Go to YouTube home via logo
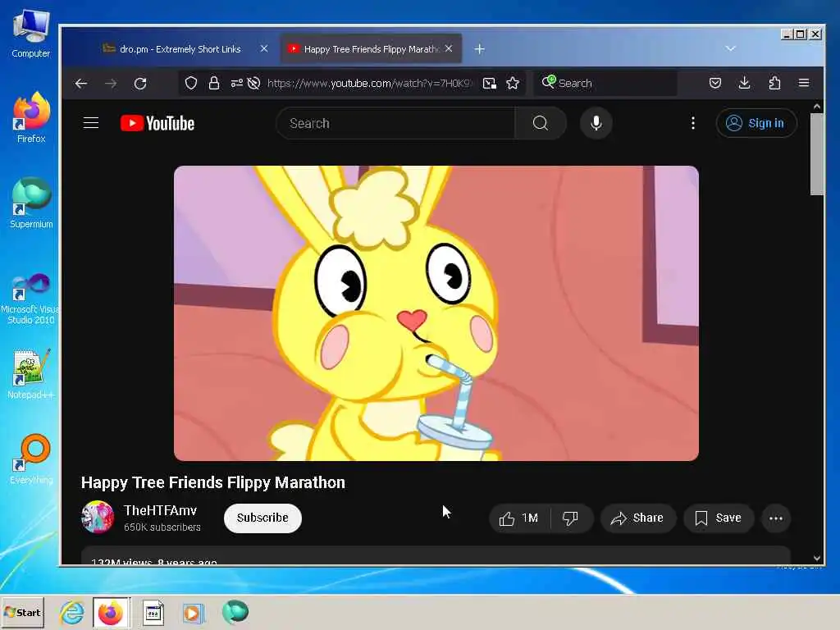 pos(157,123)
